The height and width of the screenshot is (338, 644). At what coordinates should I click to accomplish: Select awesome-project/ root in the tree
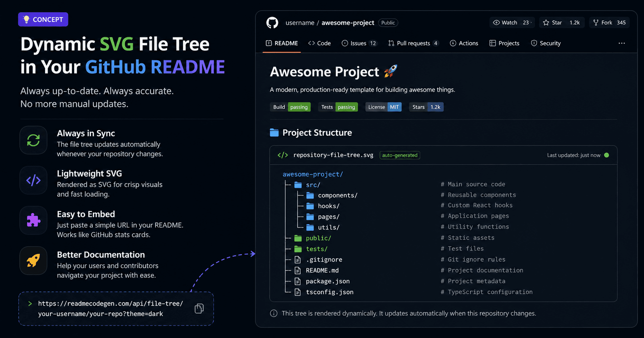pyautogui.click(x=313, y=174)
